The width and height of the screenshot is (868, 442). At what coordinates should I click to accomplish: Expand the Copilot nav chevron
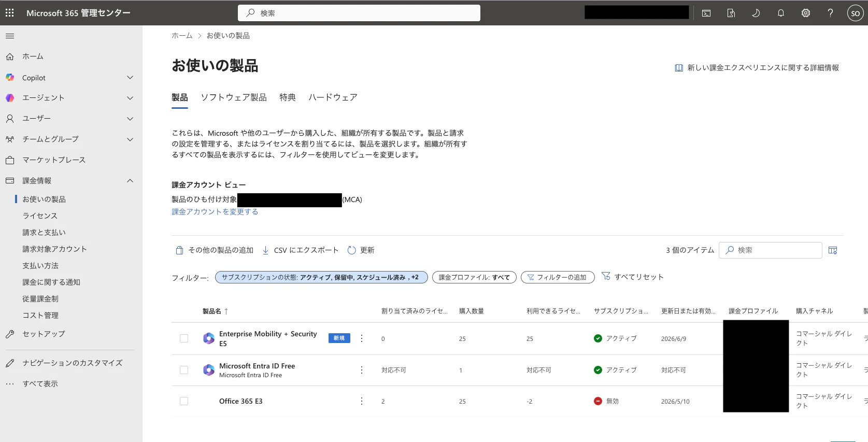coord(130,77)
